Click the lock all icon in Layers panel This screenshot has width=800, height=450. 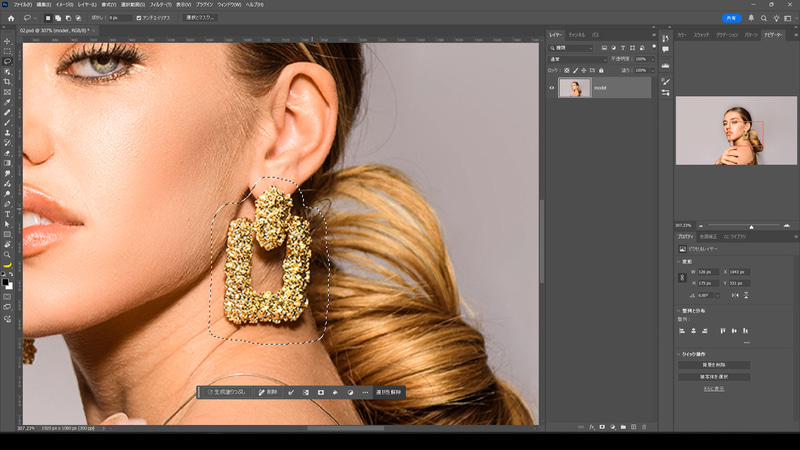coord(602,71)
